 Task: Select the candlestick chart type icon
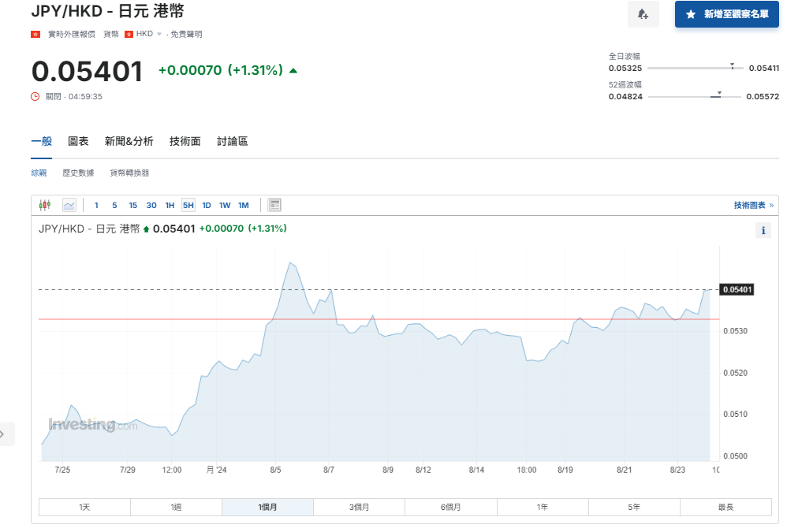(x=45, y=204)
